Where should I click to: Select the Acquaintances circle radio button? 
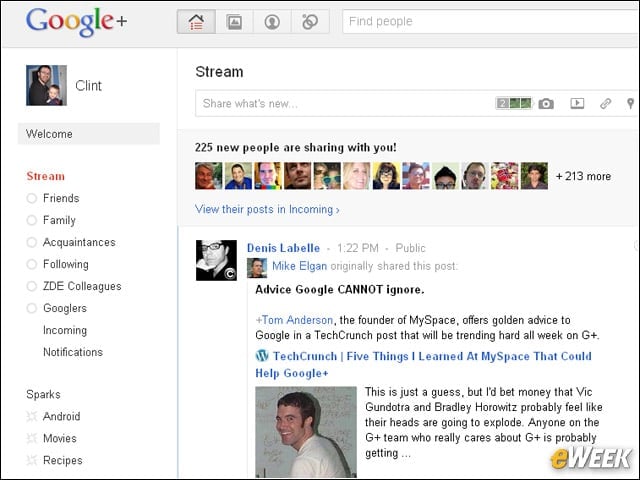click(x=31, y=242)
